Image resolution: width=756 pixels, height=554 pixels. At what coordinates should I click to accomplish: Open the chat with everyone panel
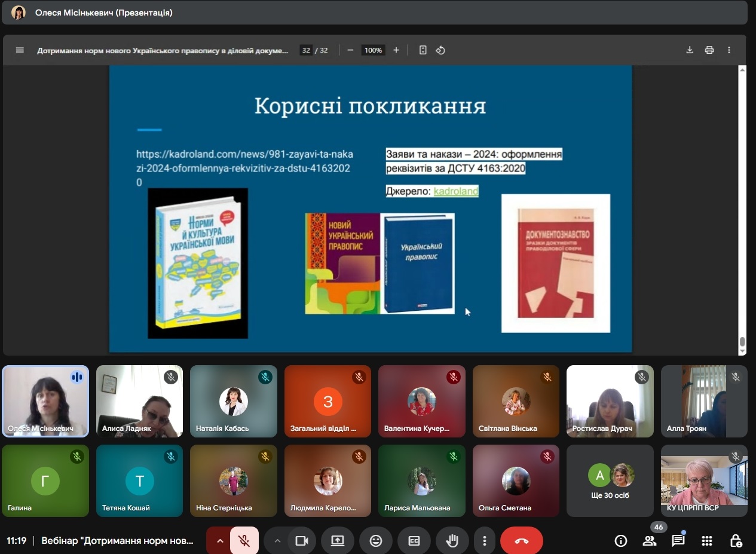(x=678, y=541)
